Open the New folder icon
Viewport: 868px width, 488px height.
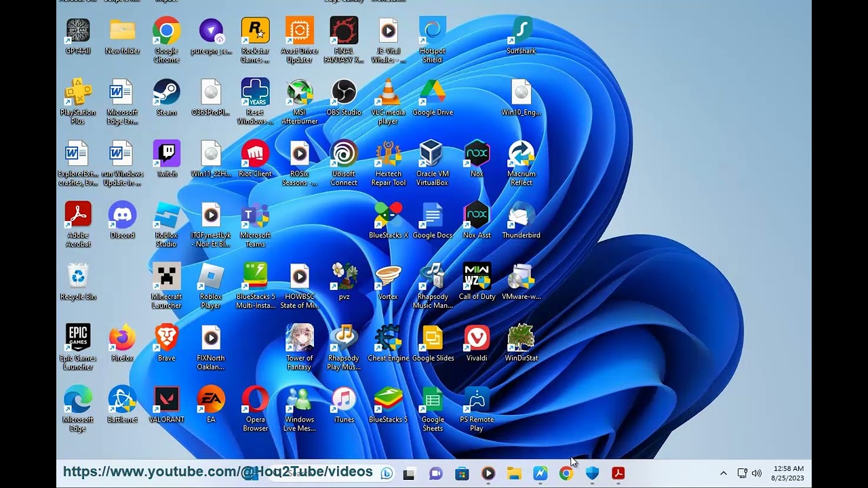122,30
